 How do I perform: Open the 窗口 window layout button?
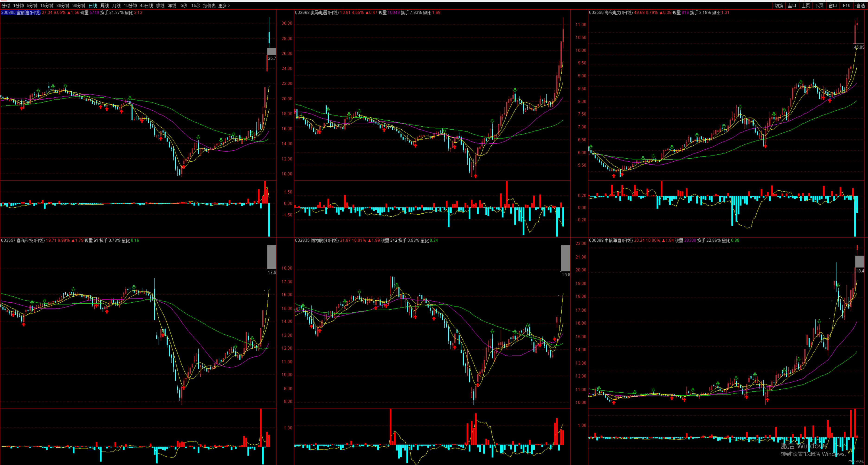click(833, 6)
